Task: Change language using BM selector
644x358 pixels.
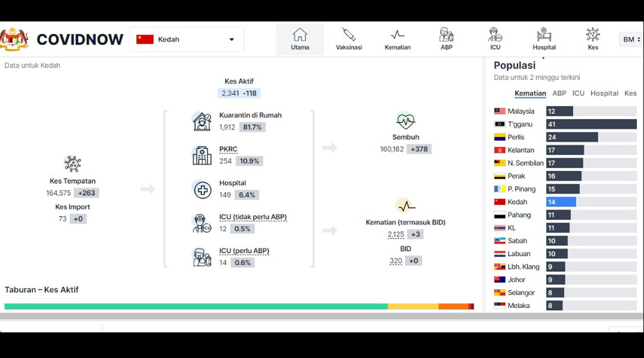Action: coord(631,39)
